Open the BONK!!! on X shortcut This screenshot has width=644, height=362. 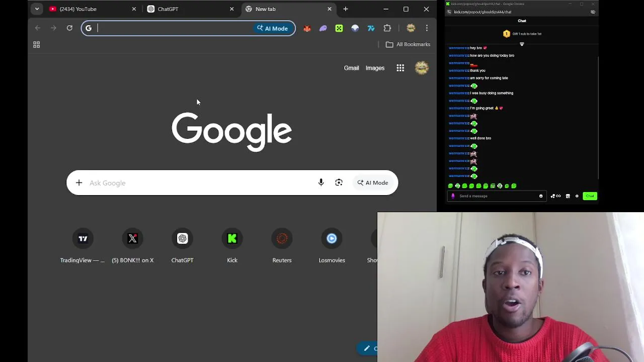pos(133,246)
